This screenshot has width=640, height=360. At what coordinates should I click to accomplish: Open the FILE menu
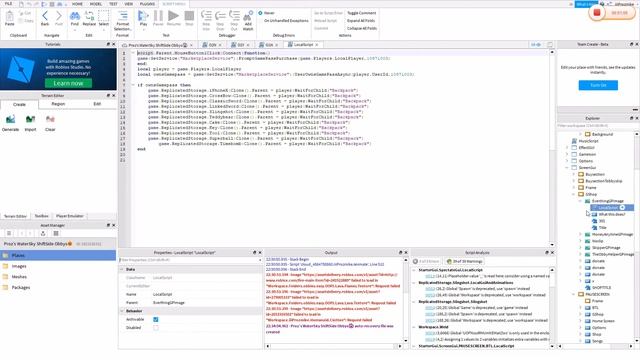(8, 4)
